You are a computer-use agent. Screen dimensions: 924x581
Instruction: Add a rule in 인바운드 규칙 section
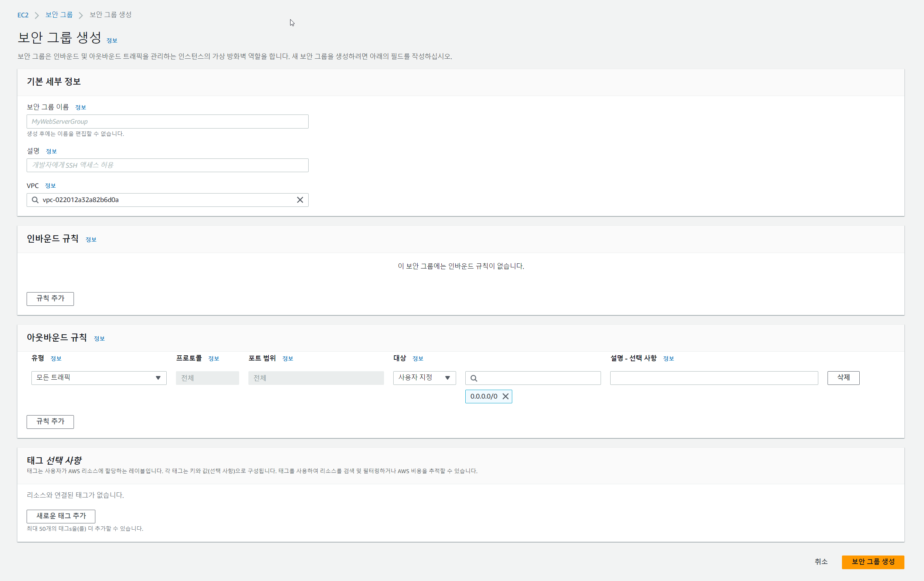coord(50,299)
